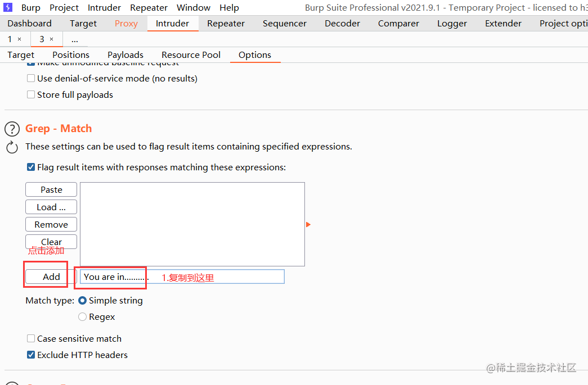
Task: Switch to the Decoder tab
Action: [x=342, y=24]
